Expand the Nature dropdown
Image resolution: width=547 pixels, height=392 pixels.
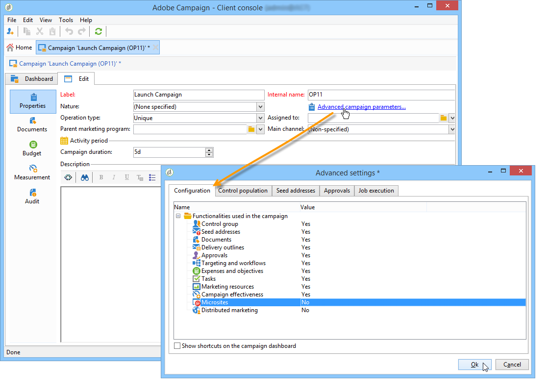[x=260, y=107]
